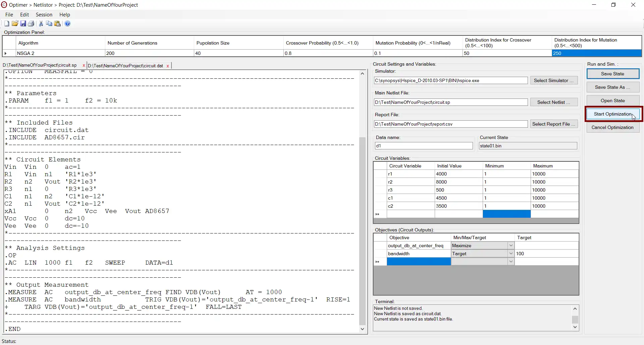Image resolution: width=644 pixels, height=345 pixels.
Task: Click the Terminal panel scroll down arrow
Action: click(575, 327)
